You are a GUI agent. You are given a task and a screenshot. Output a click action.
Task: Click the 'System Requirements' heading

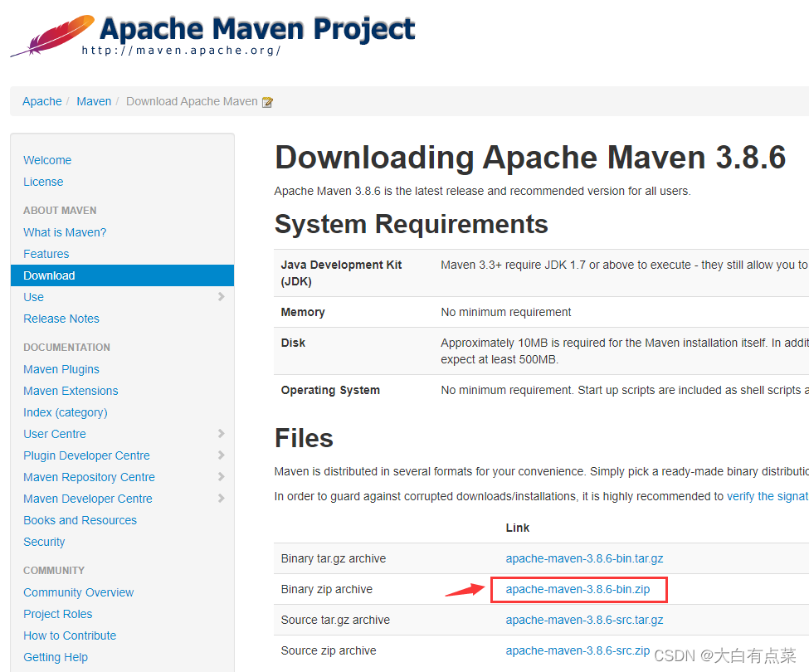point(412,224)
